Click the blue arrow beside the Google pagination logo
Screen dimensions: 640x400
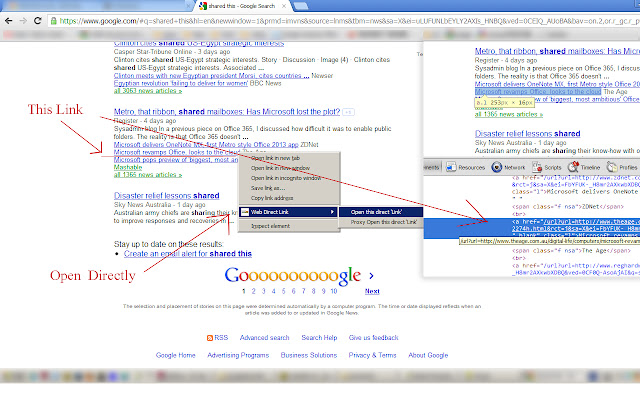pos(371,276)
